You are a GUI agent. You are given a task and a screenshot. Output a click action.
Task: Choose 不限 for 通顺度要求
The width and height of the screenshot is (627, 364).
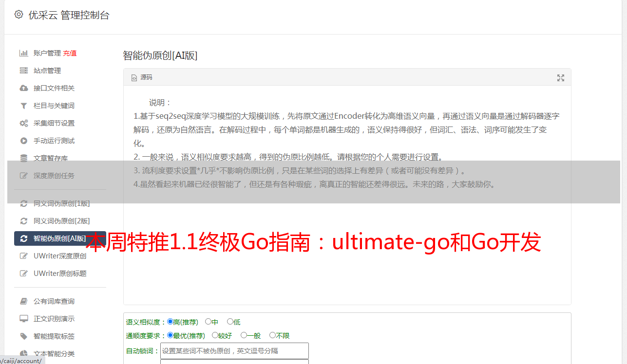(x=272, y=335)
